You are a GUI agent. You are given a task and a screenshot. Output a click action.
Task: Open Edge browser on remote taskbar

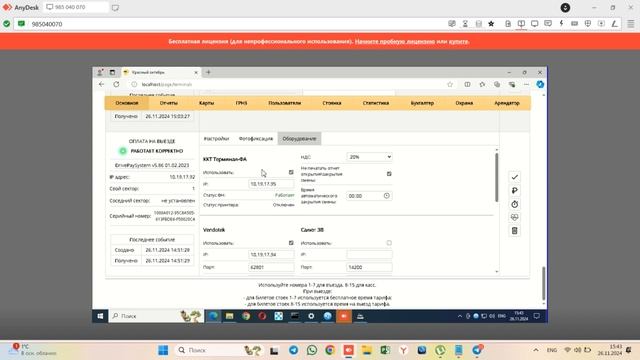(213, 316)
